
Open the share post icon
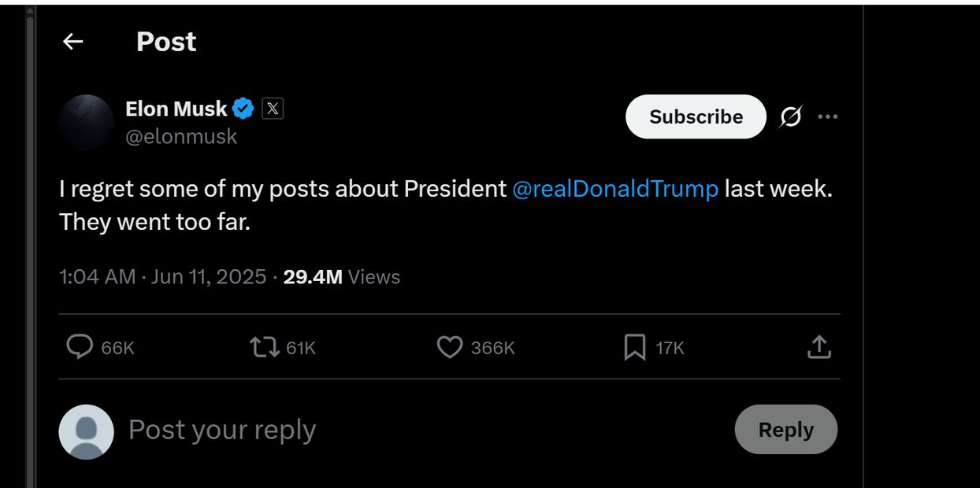(x=819, y=347)
